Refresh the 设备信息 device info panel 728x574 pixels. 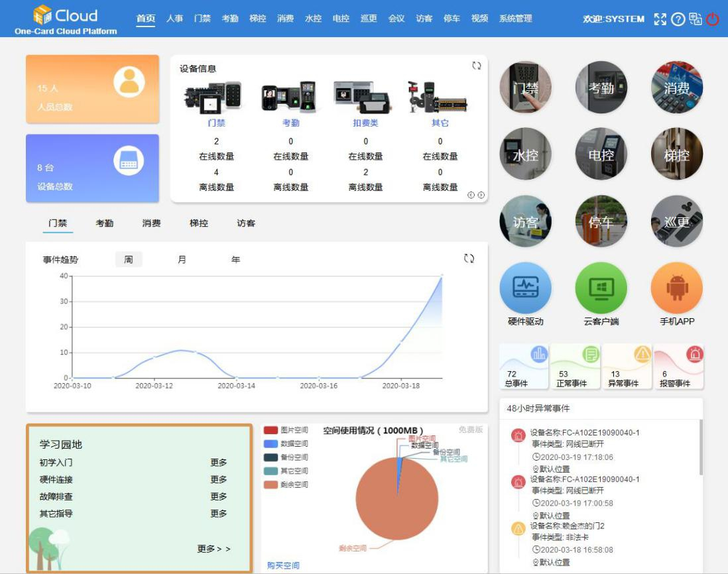click(x=476, y=66)
